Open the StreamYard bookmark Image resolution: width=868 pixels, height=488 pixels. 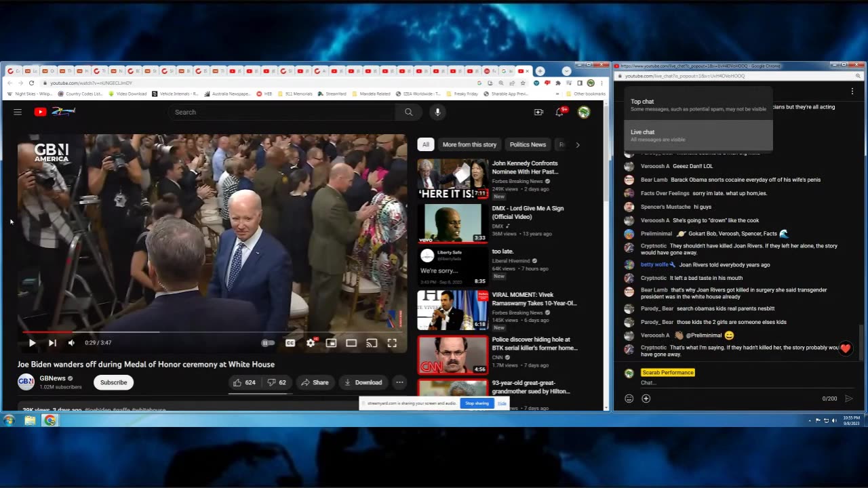(332, 94)
